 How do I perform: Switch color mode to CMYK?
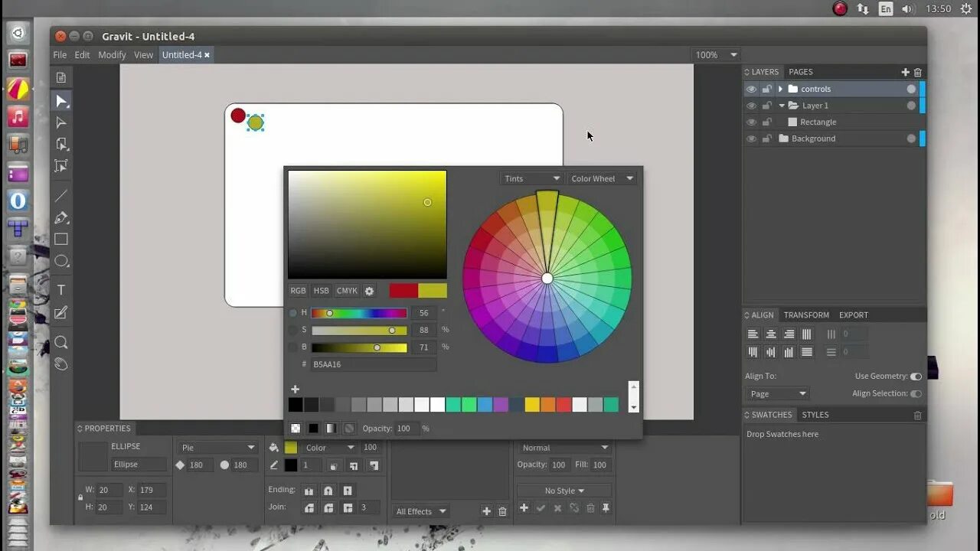pos(347,291)
